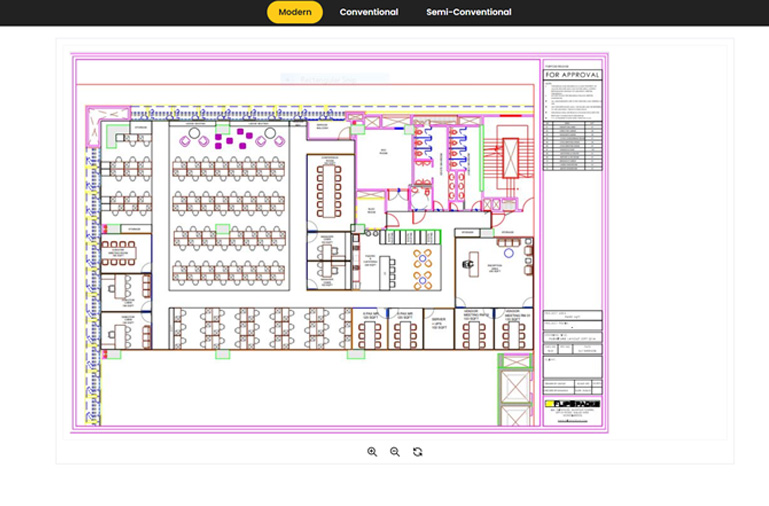
Task: Zoom out of the floor plan
Action: tap(395, 452)
